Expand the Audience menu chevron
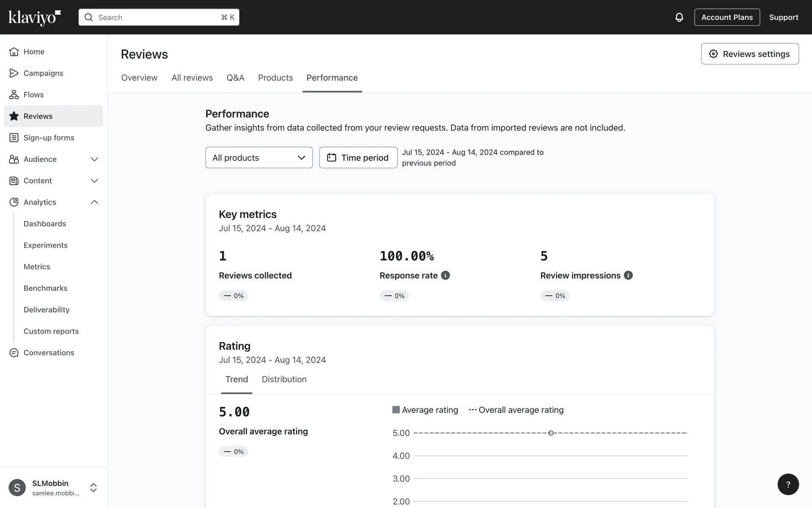Viewport: 812px width, 508px height. point(94,159)
